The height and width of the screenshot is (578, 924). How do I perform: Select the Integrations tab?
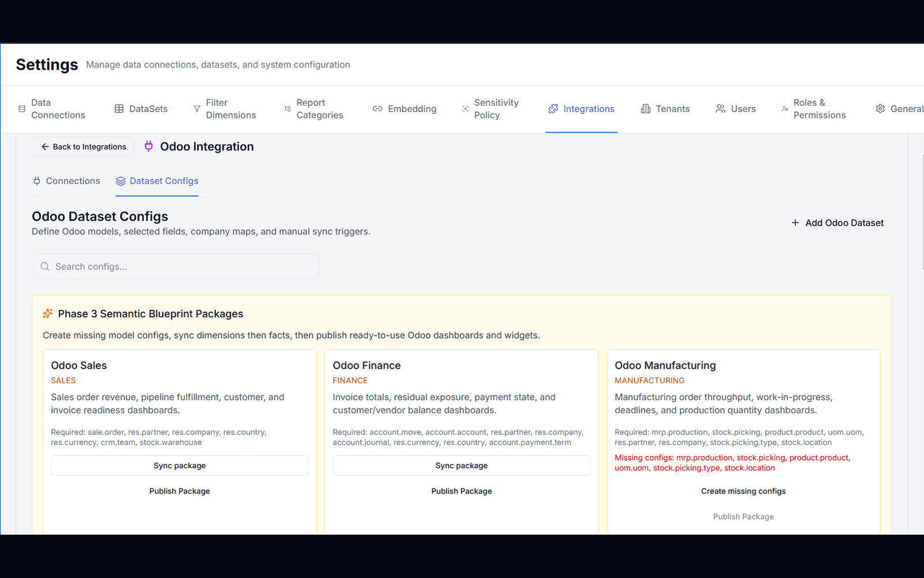582,109
